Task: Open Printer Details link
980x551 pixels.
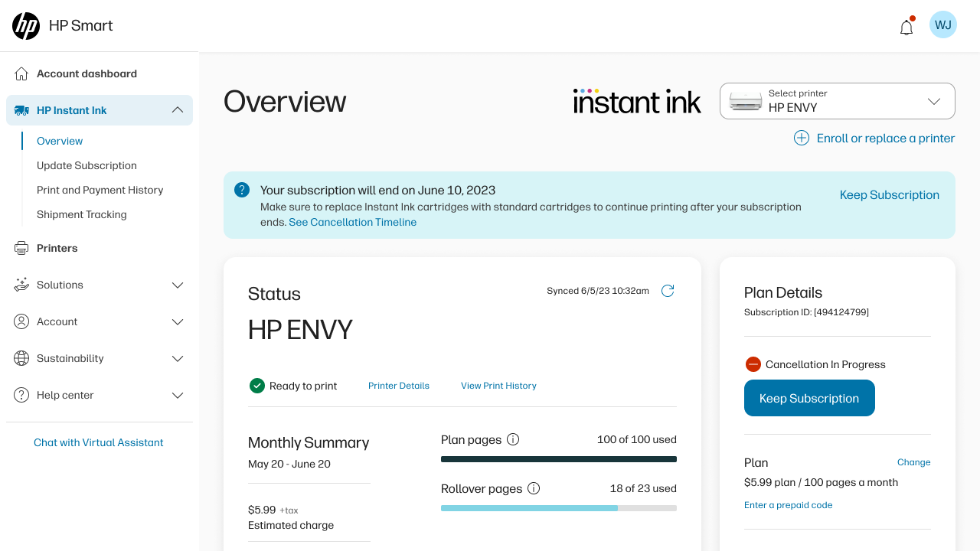Action: 399,386
